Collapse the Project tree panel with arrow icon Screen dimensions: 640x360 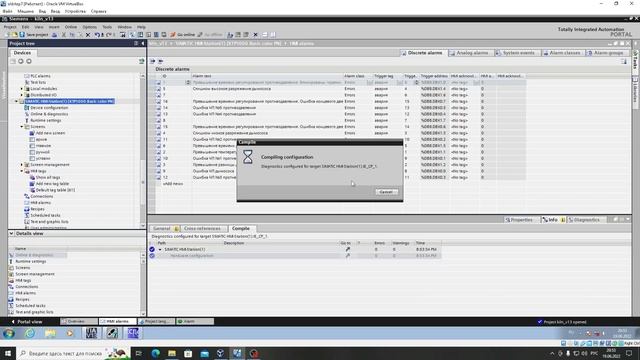143,43
